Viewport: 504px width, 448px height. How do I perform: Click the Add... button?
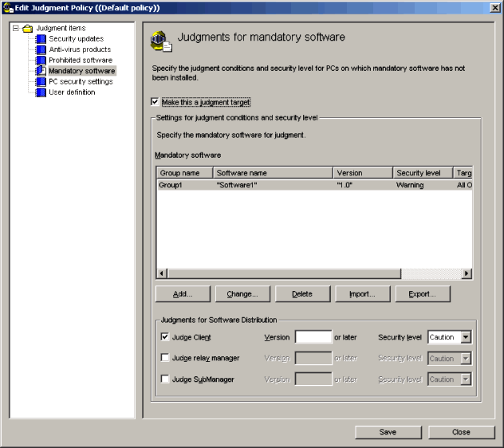click(183, 293)
